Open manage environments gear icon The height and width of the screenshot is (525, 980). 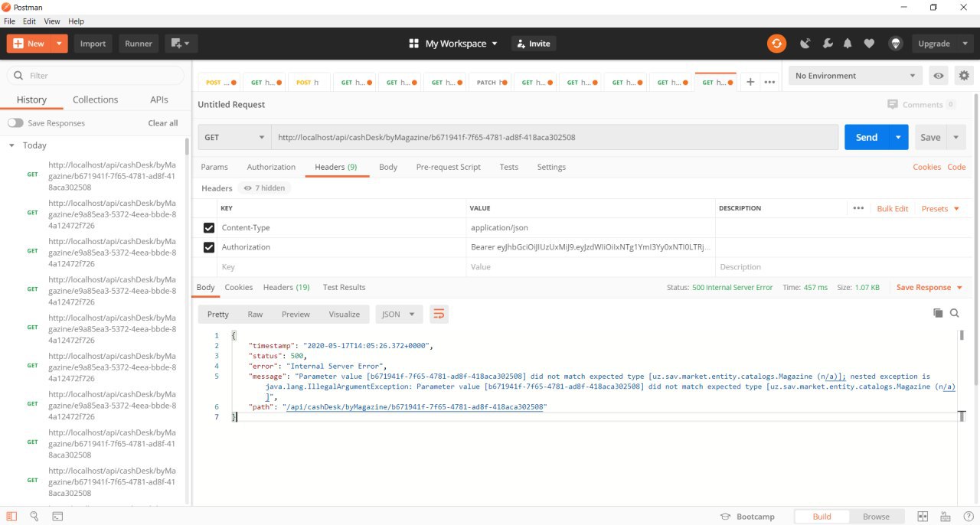pyautogui.click(x=964, y=76)
